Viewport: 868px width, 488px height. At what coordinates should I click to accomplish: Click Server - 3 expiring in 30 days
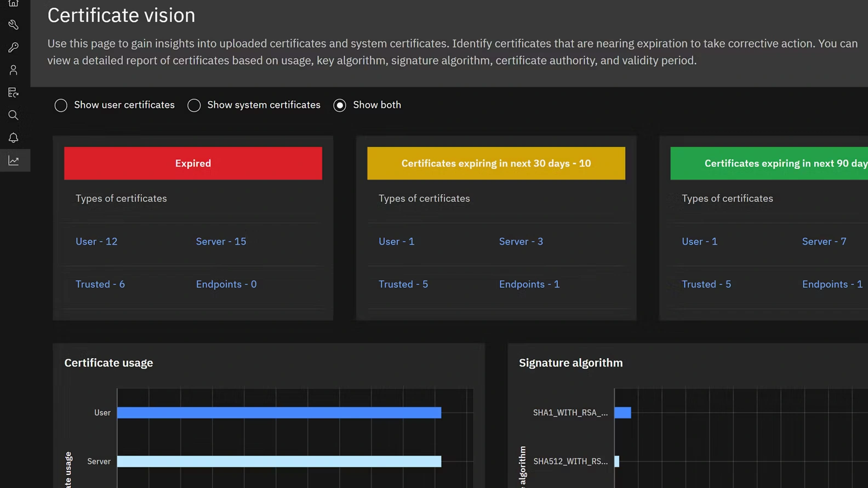[521, 242]
